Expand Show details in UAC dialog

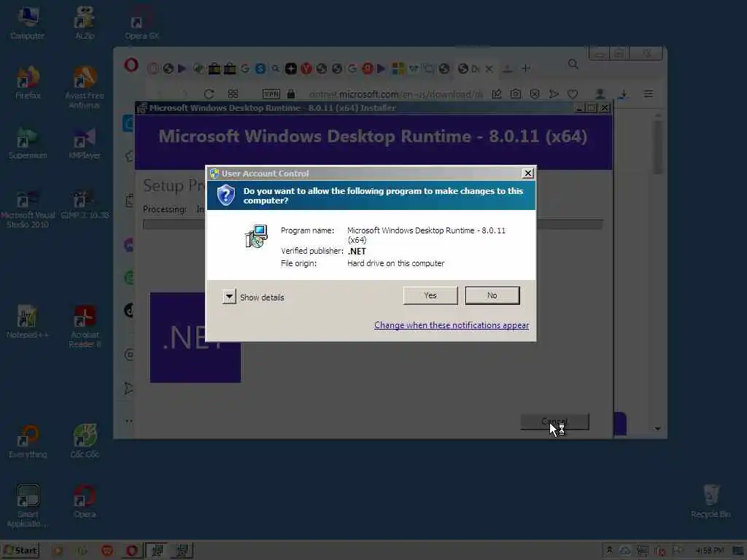pyautogui.click(x=229, y=297)
